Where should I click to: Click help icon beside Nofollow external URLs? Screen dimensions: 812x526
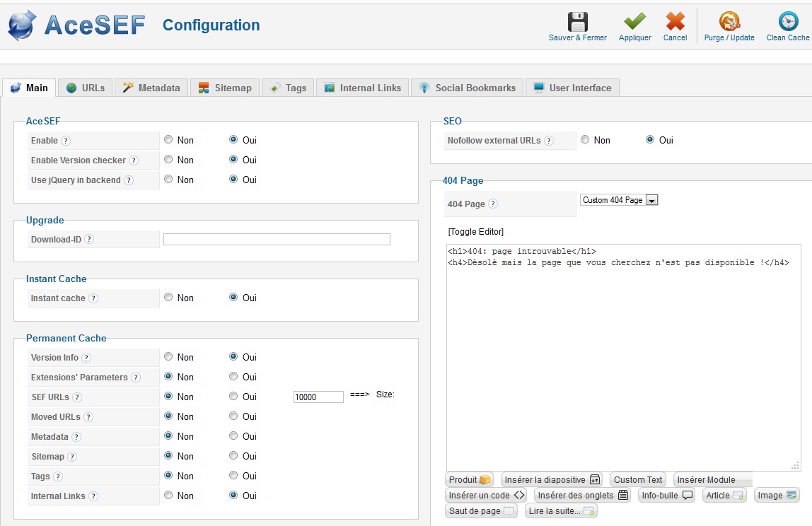549,141
